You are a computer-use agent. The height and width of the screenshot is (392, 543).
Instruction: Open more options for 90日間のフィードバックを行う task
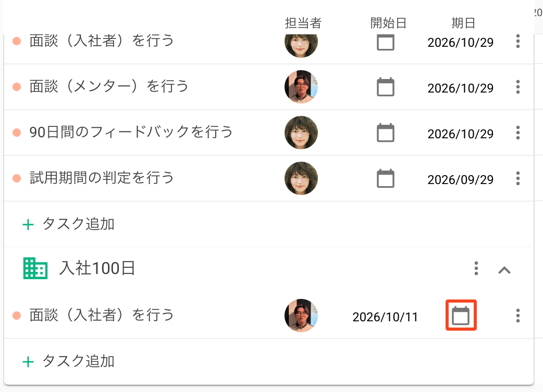point(518,133)
